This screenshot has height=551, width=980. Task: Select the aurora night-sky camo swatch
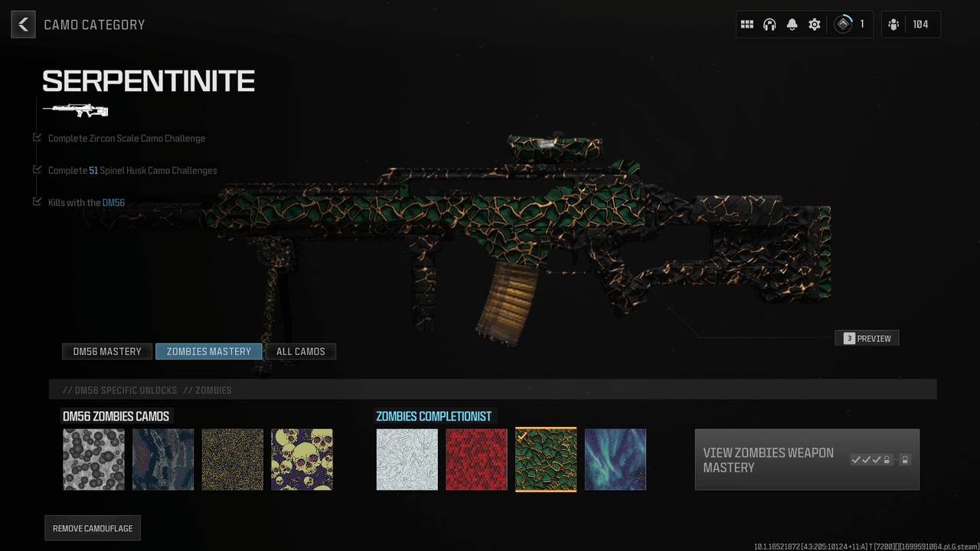click(615, 459)
